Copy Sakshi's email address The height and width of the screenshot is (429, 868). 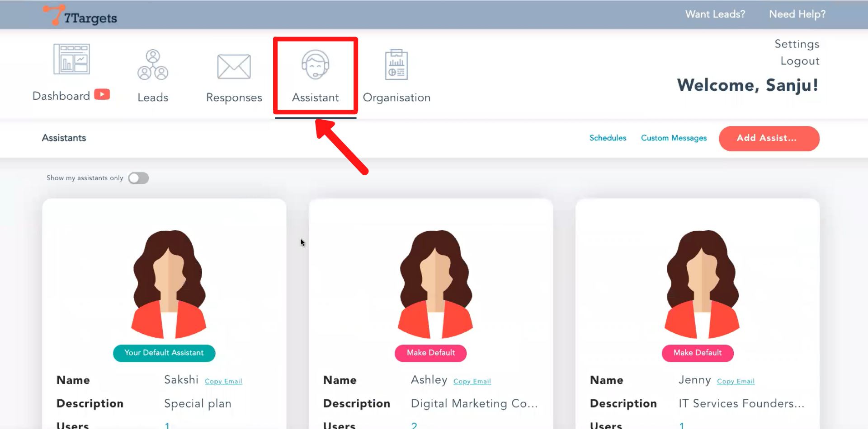click(223, 382)
